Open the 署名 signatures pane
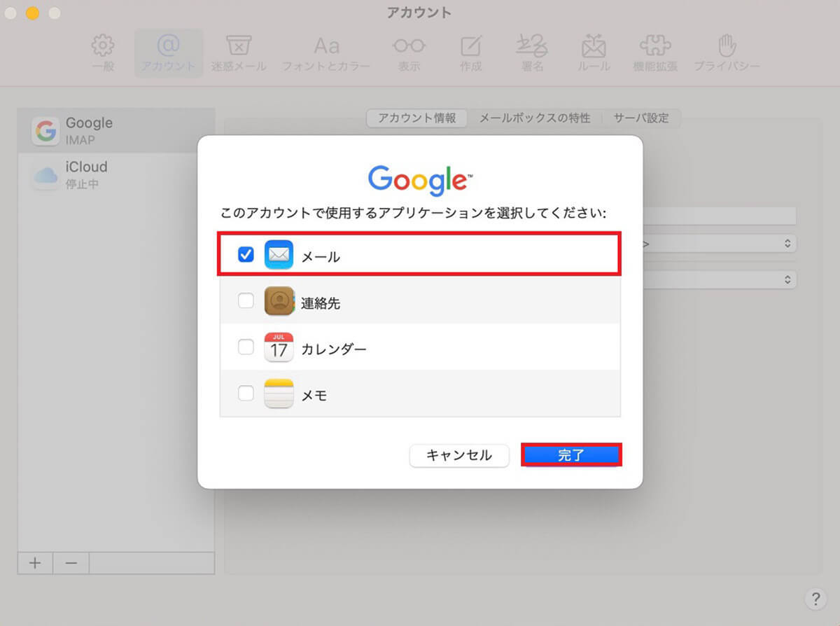 tap(533, 53)
